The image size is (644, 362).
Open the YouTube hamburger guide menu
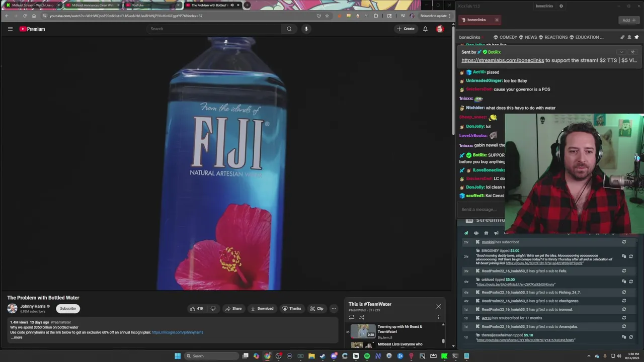coord(10,29)
